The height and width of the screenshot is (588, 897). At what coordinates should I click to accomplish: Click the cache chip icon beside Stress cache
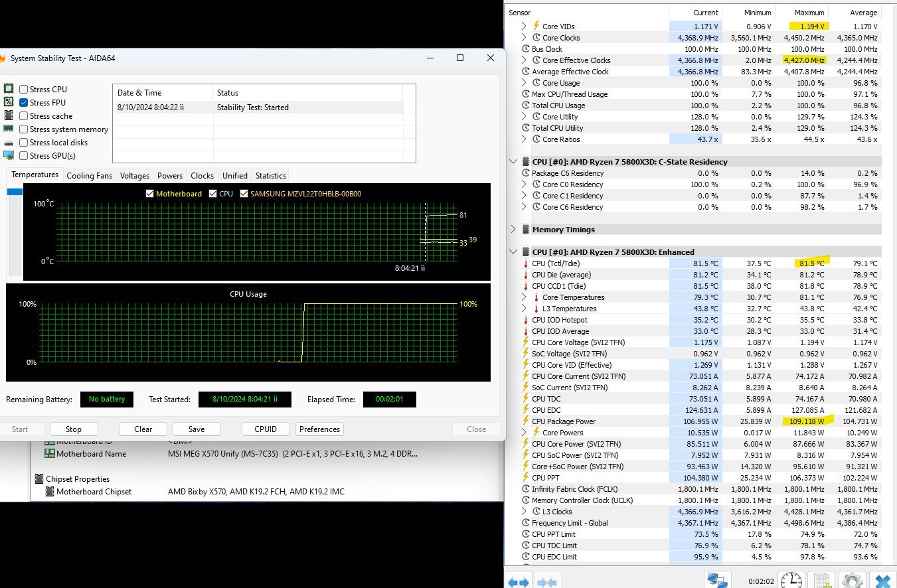click(9, 115)
